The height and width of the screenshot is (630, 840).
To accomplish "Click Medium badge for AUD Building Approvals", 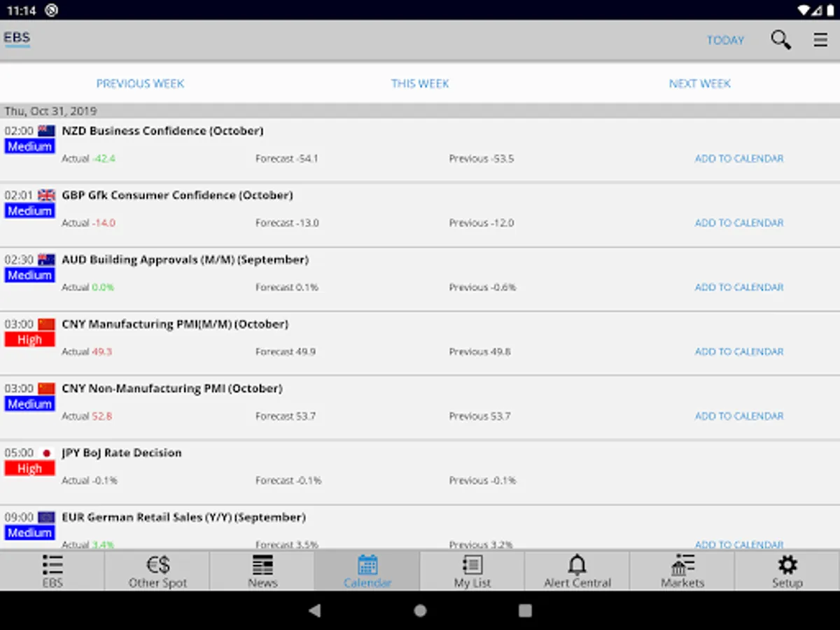I will click(x=29, y=275).
